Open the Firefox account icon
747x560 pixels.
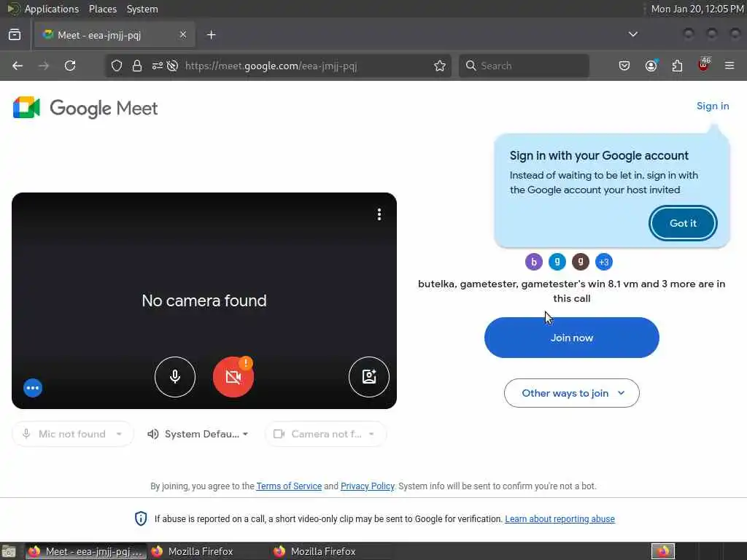651,66
